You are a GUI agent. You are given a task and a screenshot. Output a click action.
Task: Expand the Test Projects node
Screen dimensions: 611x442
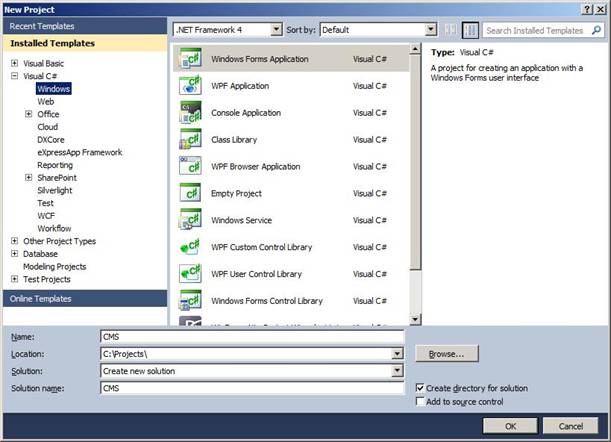[x=14, y=279]
